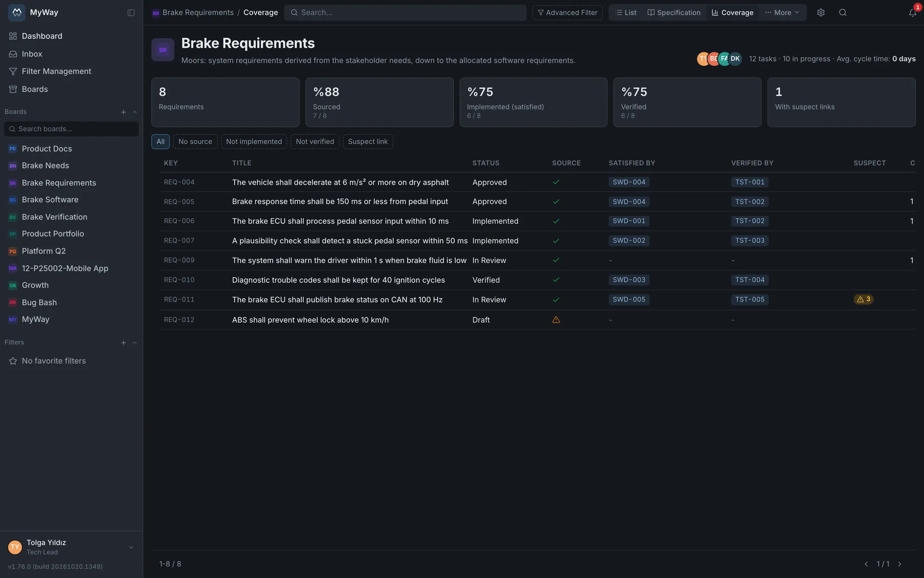Click the DK member avatar
The width and height of the screenshot is (924, 578).
(735, 59)
